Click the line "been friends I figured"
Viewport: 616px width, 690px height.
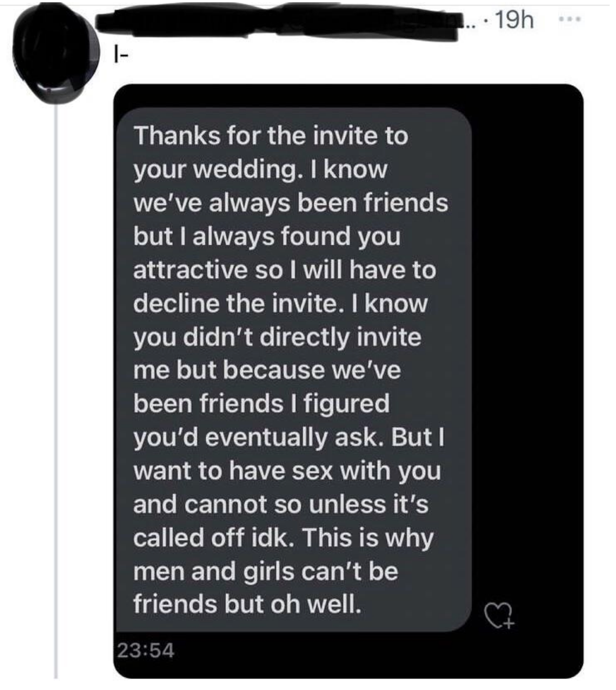click(262, 404)
